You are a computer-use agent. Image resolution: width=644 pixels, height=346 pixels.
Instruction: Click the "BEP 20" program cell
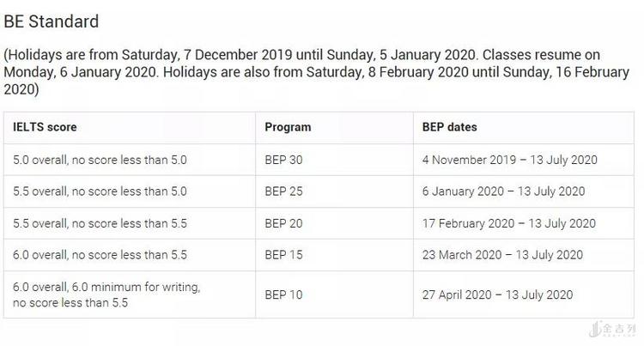pyautogui.click(x=283, y=223)
